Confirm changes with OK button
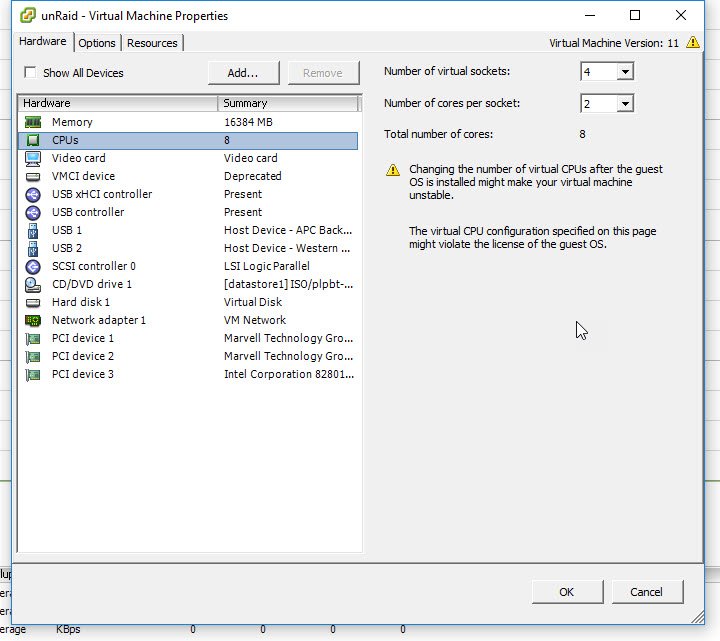Viewport: 720px width, 641px height. [567, 592]
